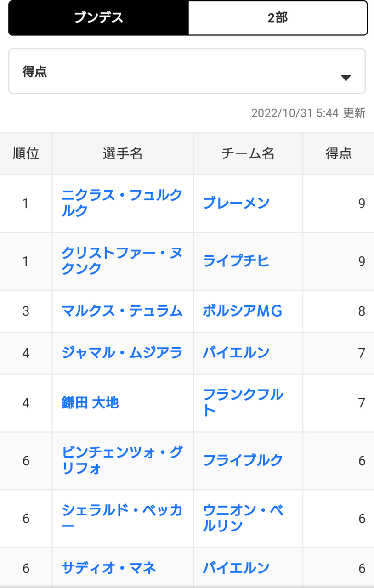The image size is (374, 588).
Task: Open player シェラルド・ベッカー
Action: click(122, 519)
